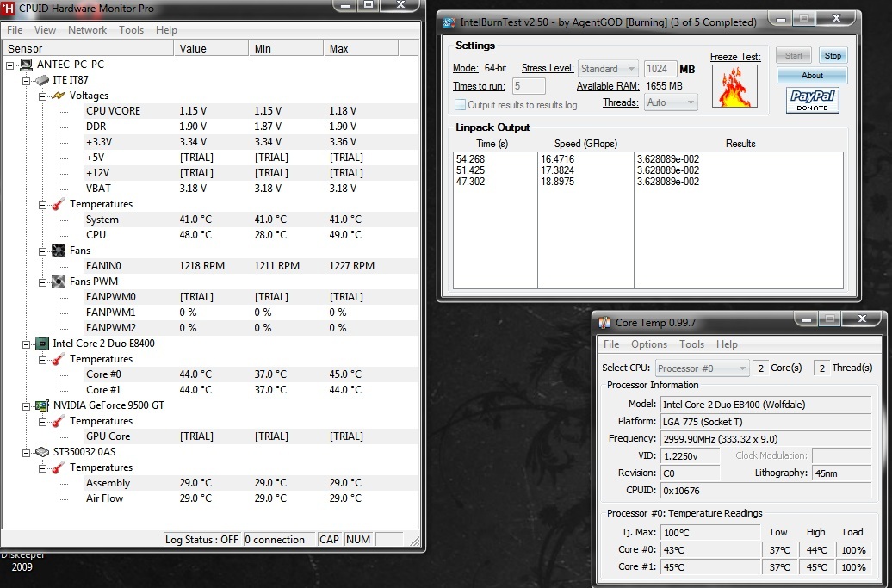Screen dimensions: 892x588
Task: Click the 54.268 time entry in Linpack Output
Action: (470, 159)
